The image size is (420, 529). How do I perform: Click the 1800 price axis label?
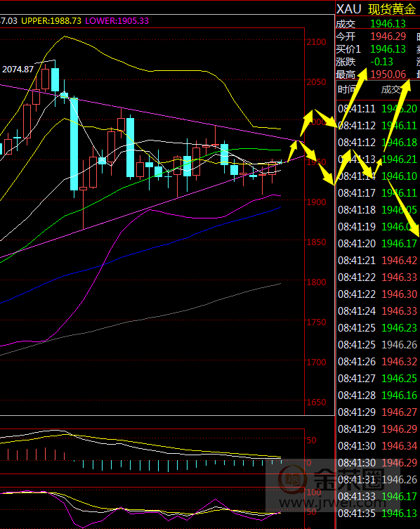[316, 282]
